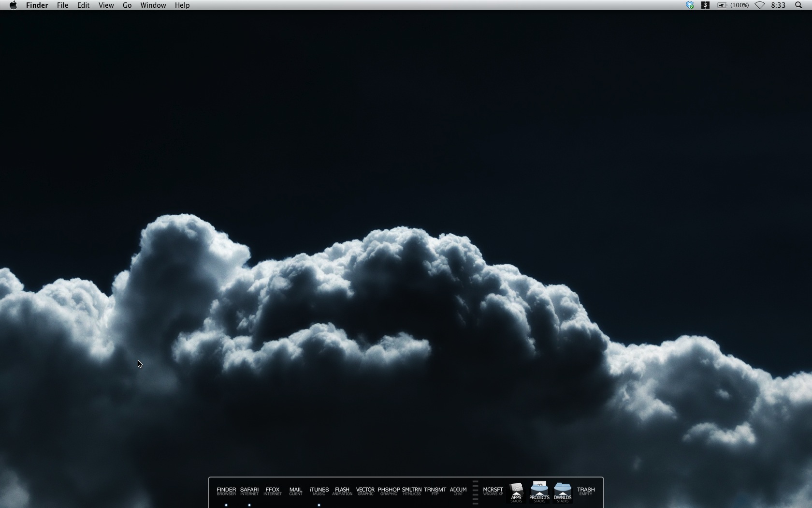This screenshot has width=812, height=508.
Task: Expand the PROJECTS stack
Action: [539, 492]
